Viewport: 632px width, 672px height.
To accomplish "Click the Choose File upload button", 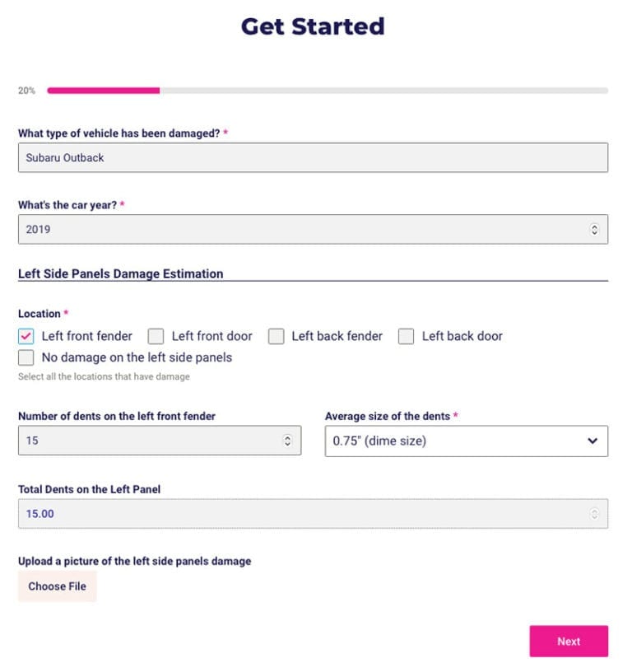I will tap(57, 586).
